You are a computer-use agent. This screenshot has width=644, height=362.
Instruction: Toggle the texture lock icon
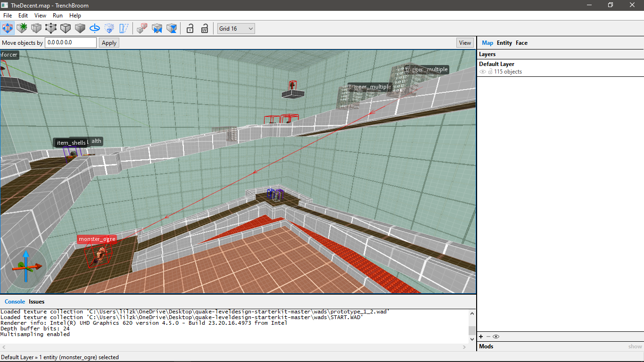coord(190,28)
